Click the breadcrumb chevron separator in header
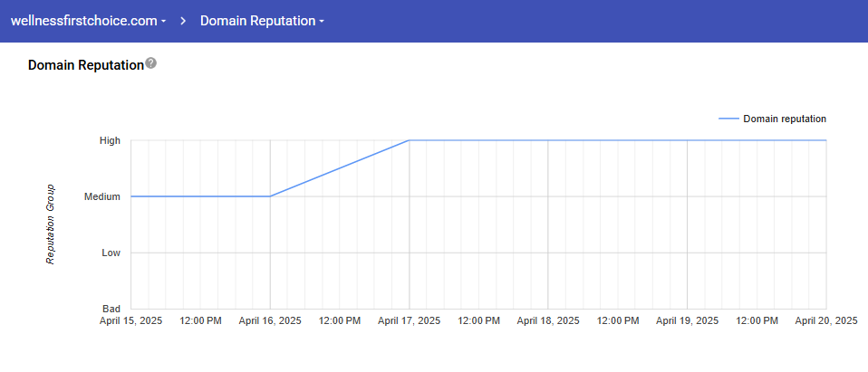 click(x=183, y=20)
